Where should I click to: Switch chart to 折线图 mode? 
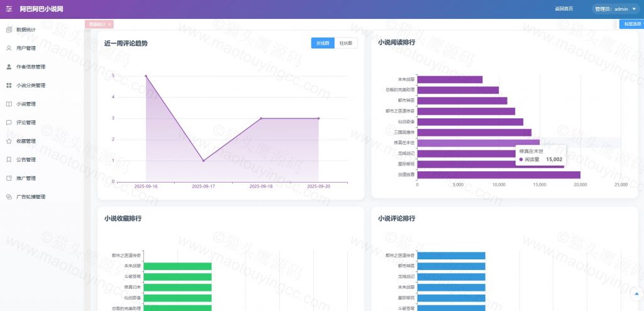point(323,43)
